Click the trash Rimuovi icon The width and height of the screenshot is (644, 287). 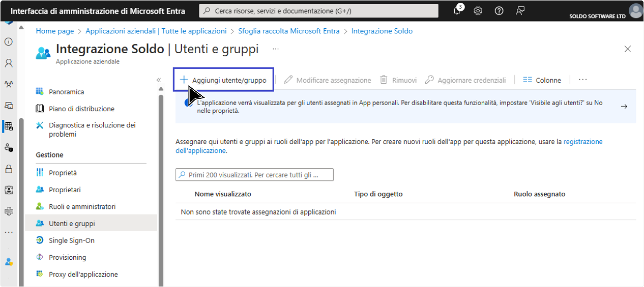(x=383, y=80)
